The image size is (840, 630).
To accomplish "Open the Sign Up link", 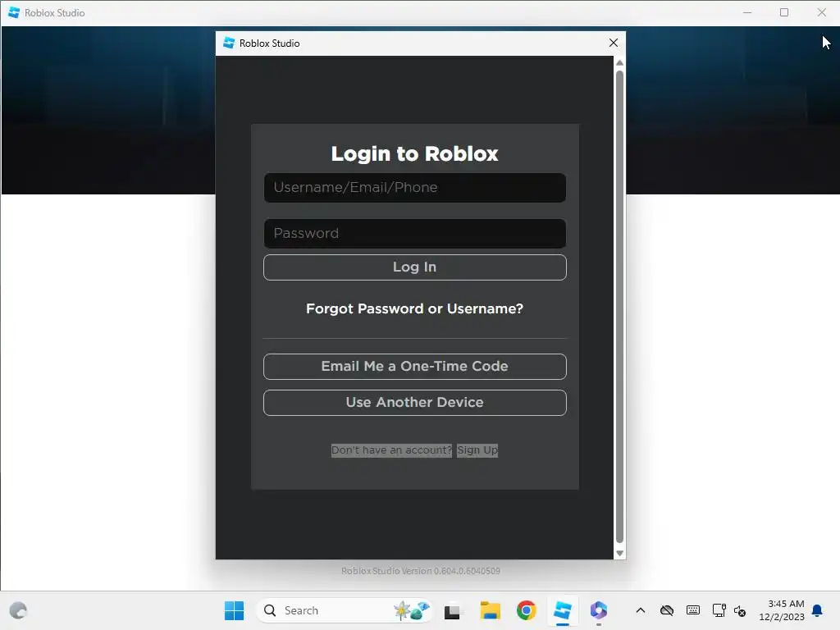I will tap(477, 450).
